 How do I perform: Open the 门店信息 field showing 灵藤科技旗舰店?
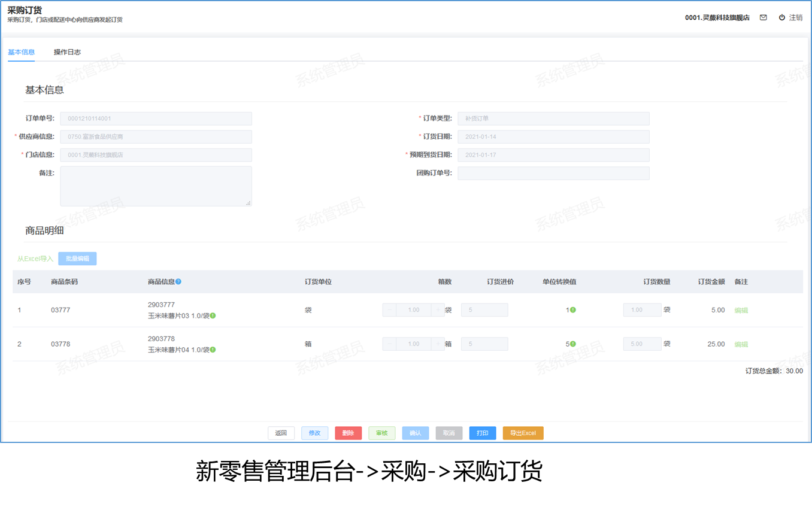coord(156,155)
